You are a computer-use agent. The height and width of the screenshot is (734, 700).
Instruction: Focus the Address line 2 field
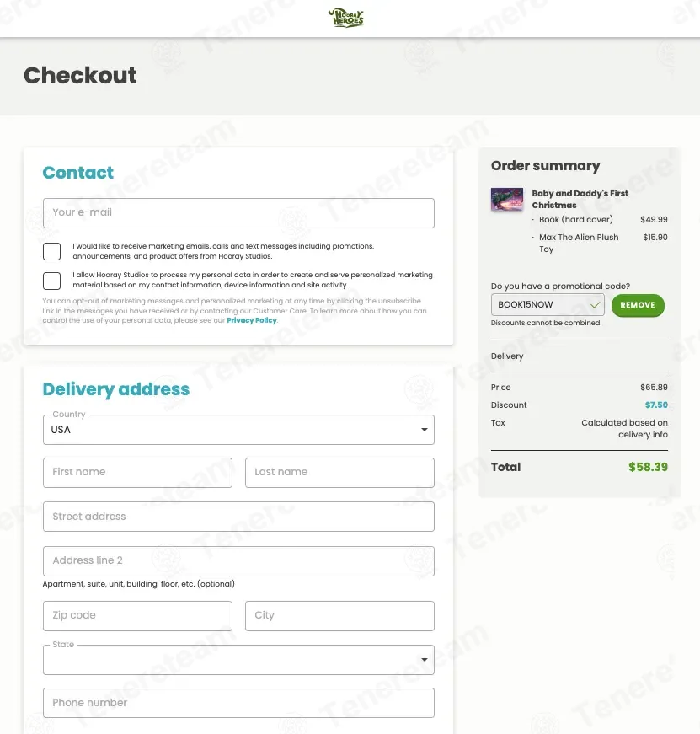tap(238, 561)
